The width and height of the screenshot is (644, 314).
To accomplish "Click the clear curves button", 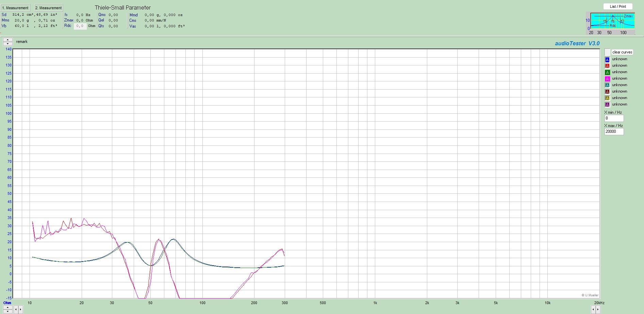I will tap(622, 52).
